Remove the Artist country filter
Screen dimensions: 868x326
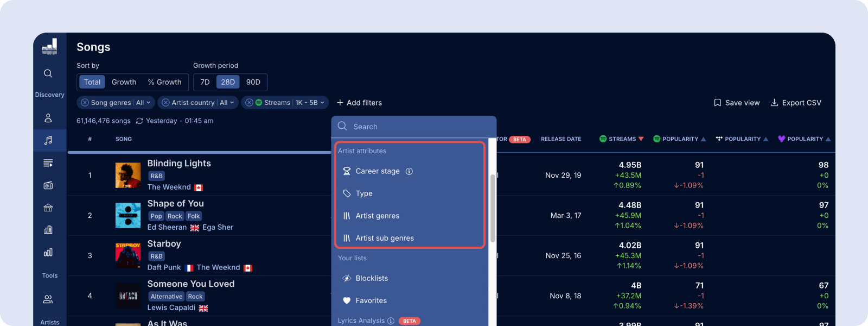[166, 103]
